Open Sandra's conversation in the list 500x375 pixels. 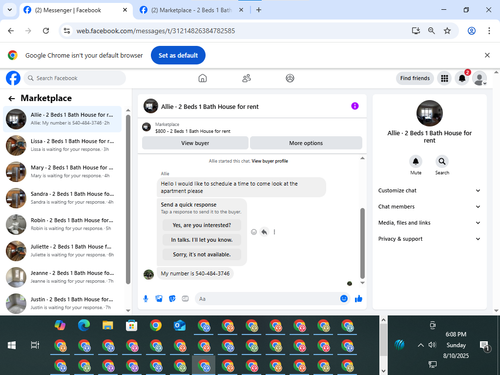(62, 198)
